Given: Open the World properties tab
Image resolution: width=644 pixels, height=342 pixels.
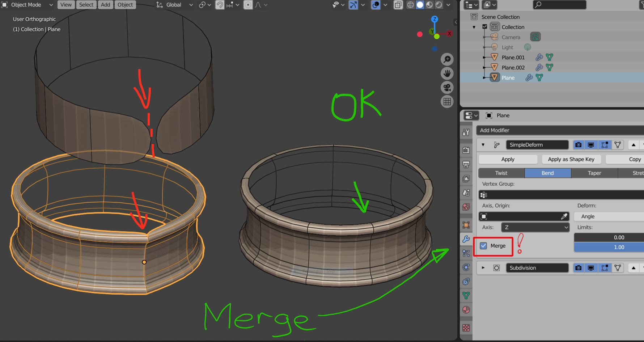Looking at the screenshot, I should click(x=466, y=207).
